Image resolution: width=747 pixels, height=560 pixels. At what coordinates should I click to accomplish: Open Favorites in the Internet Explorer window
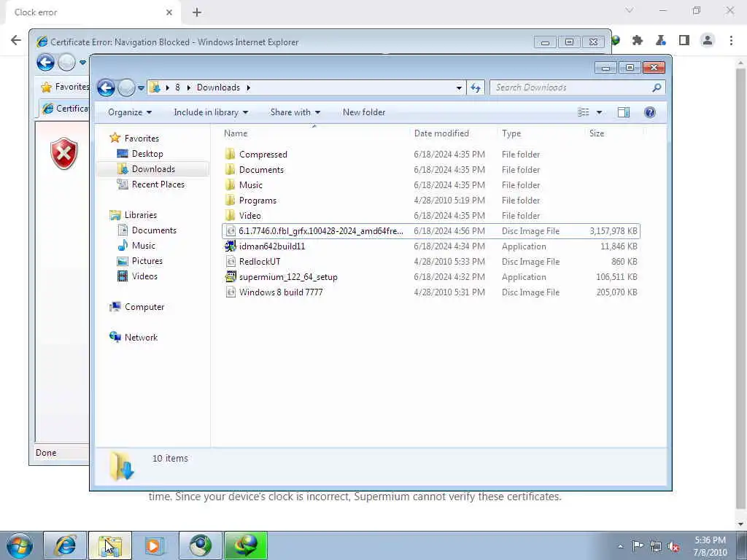[x=65, y=87]
